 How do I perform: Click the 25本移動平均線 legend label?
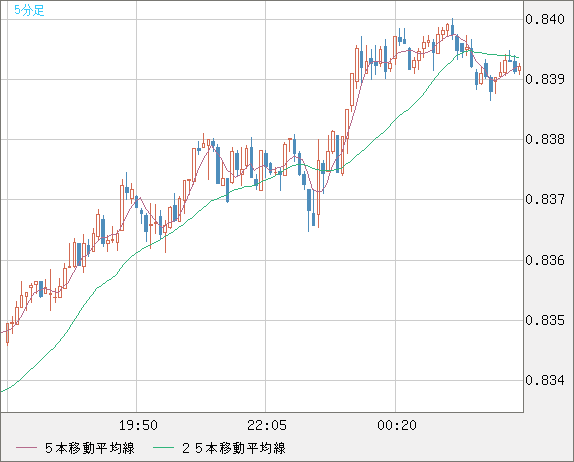[234, 448]
